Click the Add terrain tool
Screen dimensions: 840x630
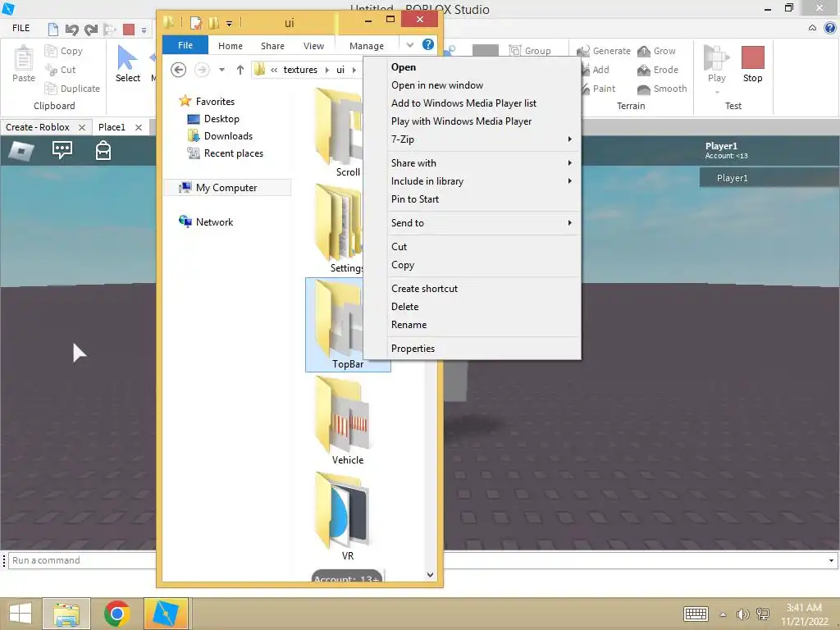tap(595, 70)
